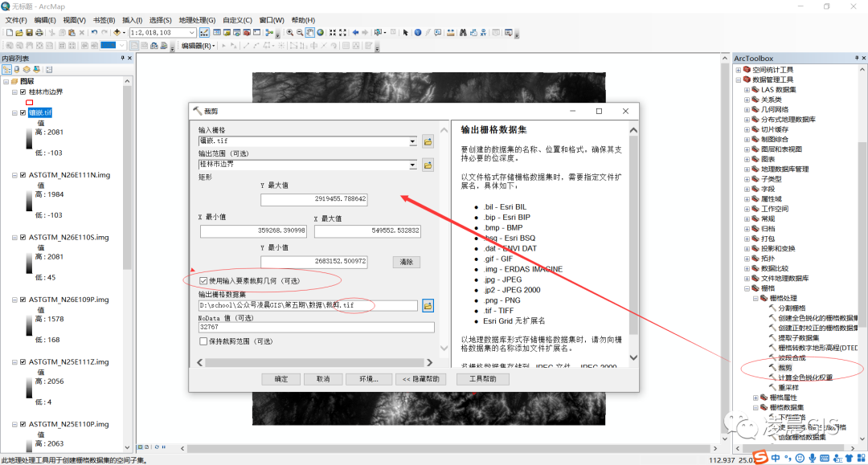Select the Measure ruler tool

[x=451, y=33]
